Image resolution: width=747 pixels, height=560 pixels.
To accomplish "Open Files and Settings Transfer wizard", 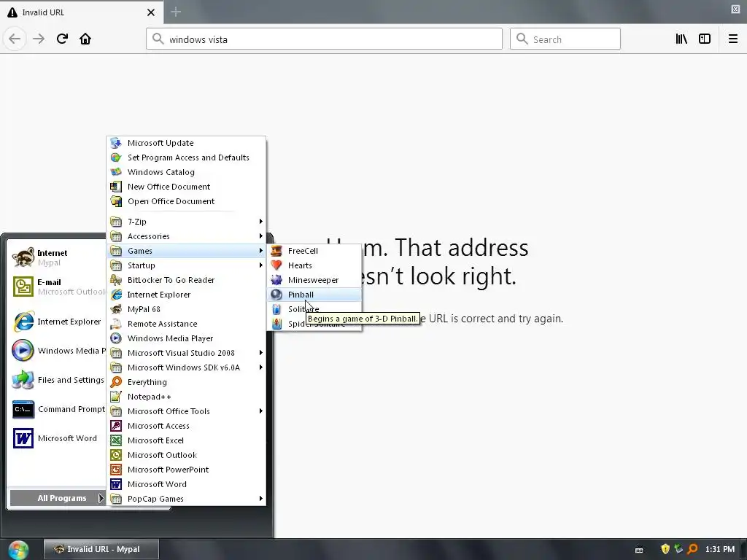I will click(x=57, y=380).
